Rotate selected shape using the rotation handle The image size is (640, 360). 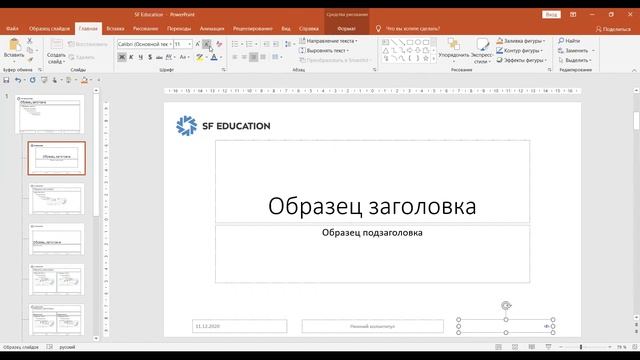(506, 305)
